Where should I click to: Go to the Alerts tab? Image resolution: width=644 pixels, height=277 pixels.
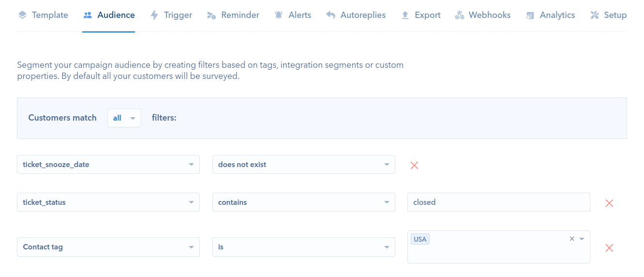coord(292,15)
